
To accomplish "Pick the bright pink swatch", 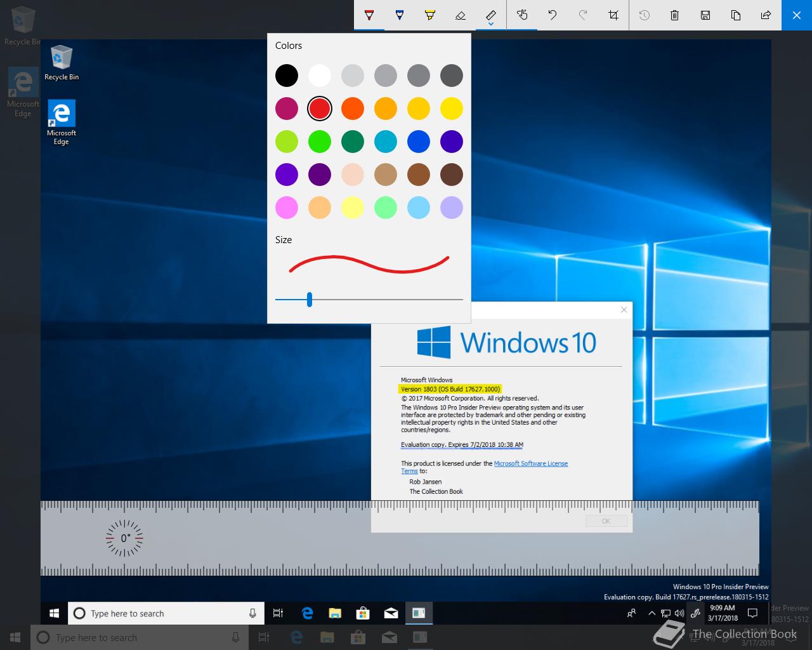I will pos(287,208).
